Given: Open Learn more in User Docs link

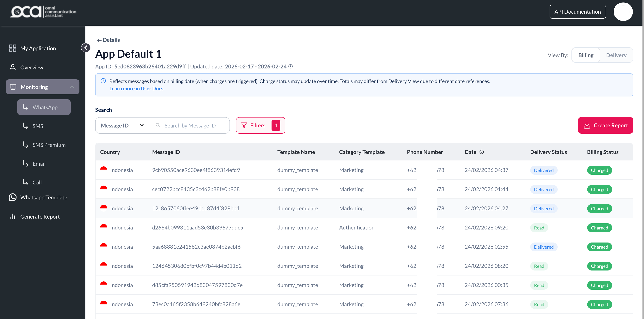Looking at the screenshot, I should click(137, 88).
